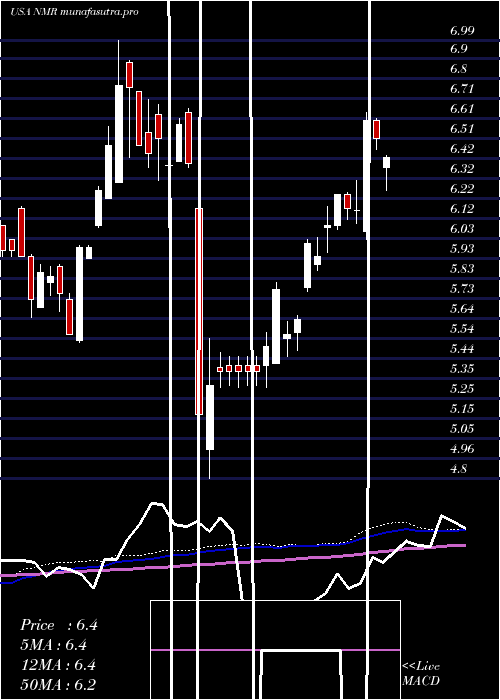Select the 6.8 price axis label
This screenshot has height=700, width=500.
click(x=459, y=69)
